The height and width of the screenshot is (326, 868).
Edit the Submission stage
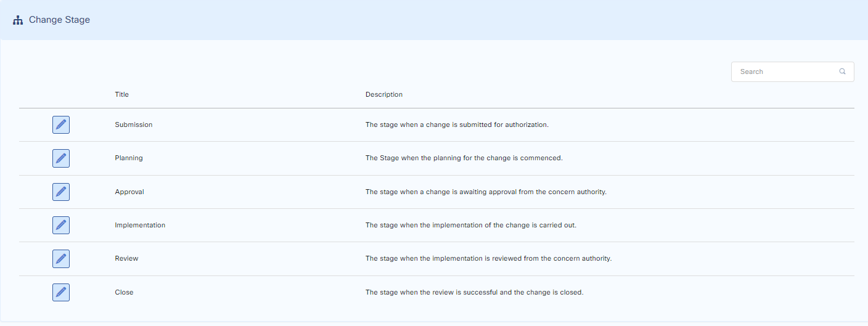[61, 124]
